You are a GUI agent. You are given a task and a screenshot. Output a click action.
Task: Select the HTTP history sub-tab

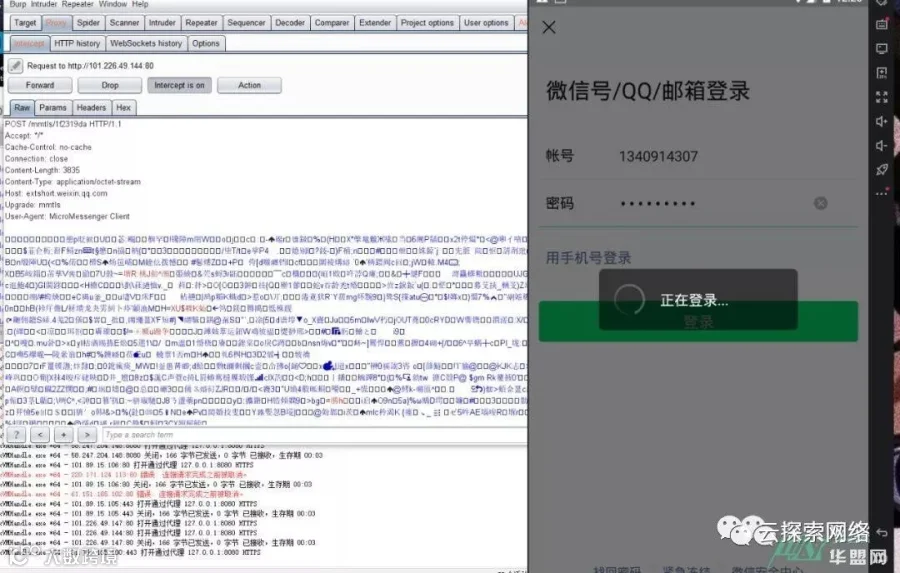77,44
